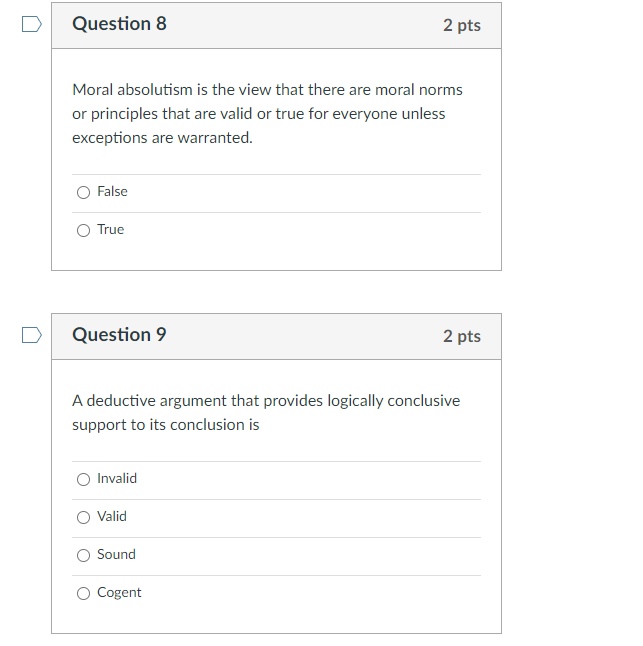Click the moral absolutism question text
The image size is (643, 646).
tap(267, 114)
